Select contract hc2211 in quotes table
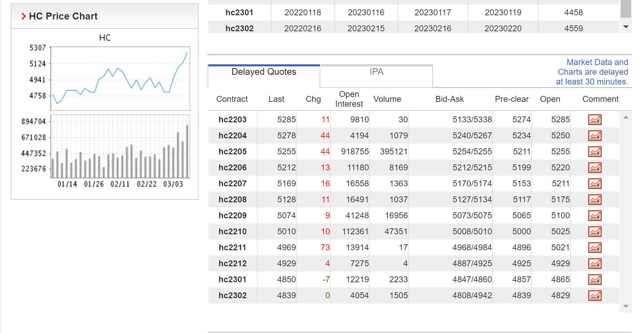Screen dimensions: 644x333 click(233, 247)
